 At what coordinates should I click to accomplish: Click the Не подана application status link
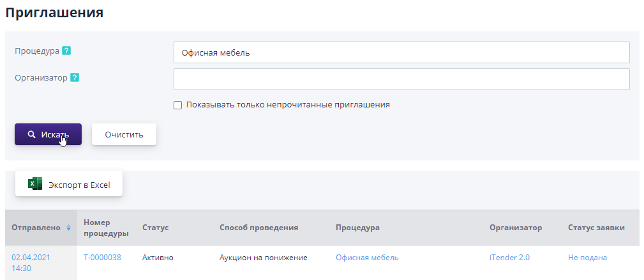587,258
